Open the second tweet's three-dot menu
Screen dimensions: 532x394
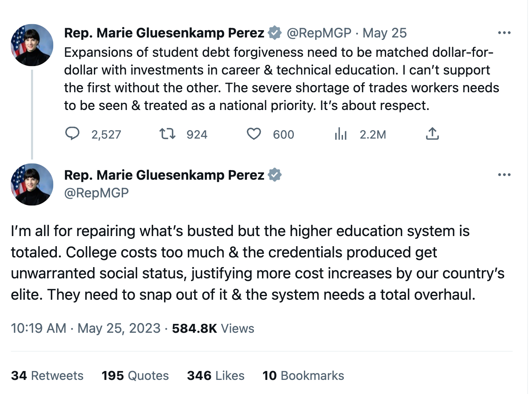(x=504, y=175)
